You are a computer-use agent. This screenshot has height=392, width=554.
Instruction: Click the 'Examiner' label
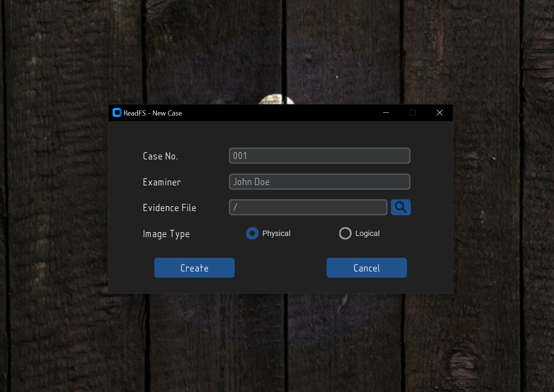click(x=162, y=182)
